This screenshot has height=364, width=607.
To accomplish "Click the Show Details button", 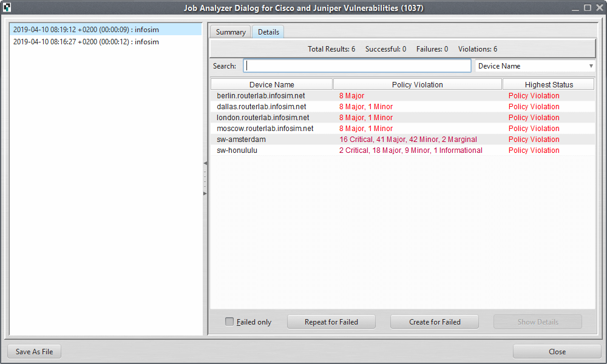I will pos(538,322).
